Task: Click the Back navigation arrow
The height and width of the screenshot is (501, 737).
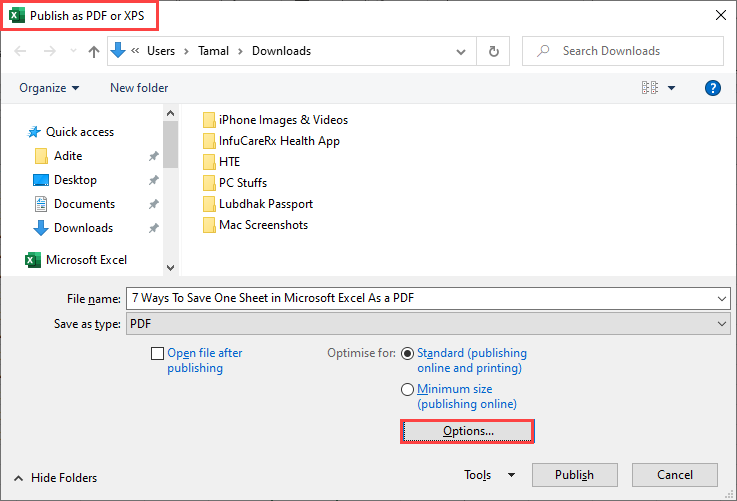Action: pos(20,51)
